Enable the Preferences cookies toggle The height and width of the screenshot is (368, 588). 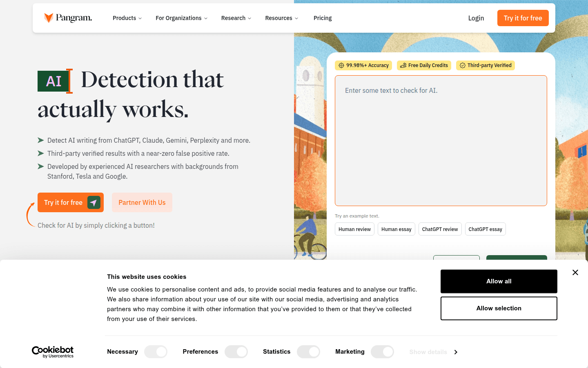click(x=236, y=352)
